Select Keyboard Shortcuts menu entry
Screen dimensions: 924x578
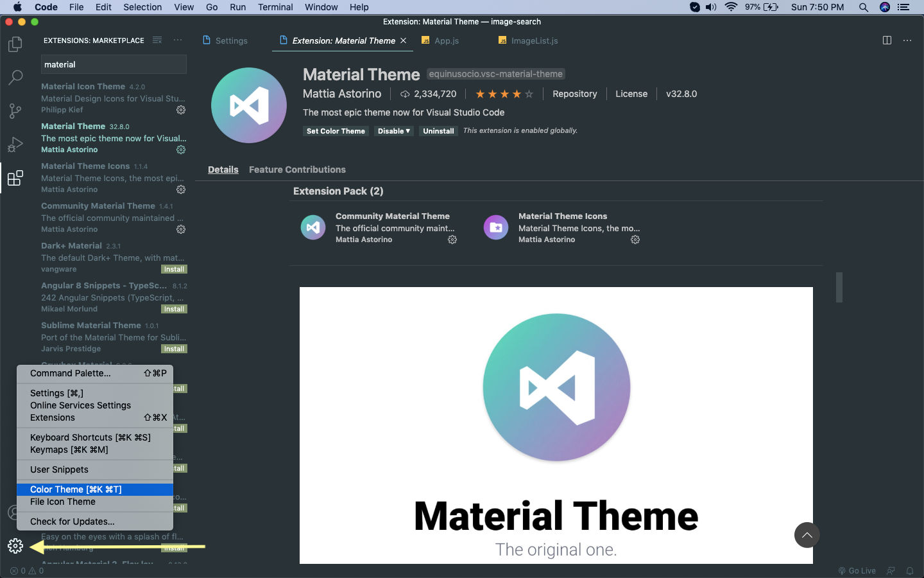[95, 437]
